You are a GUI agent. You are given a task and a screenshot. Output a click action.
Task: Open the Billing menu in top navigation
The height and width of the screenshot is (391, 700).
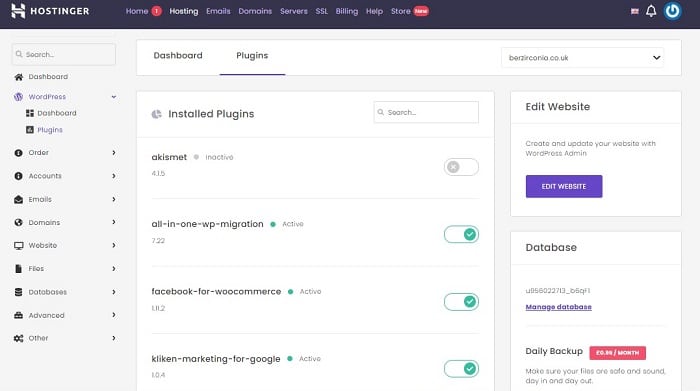point(346,11)
